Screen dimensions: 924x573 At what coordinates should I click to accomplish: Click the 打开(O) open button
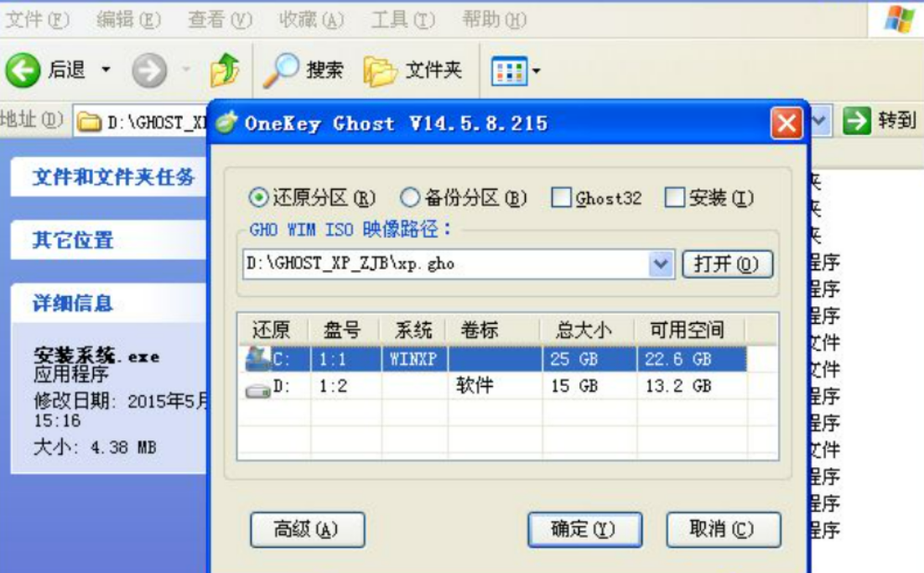tap(727, 264)
